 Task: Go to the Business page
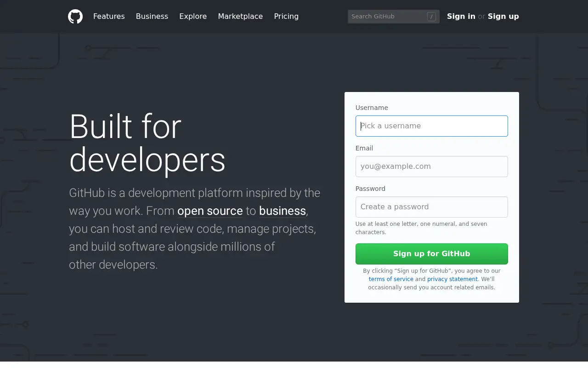[152, 17]
